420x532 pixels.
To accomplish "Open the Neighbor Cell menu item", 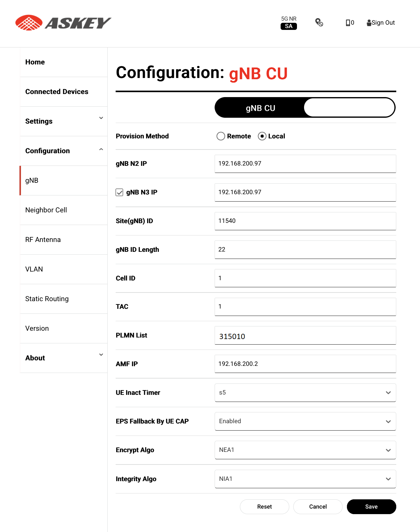I will click(46, 210).
